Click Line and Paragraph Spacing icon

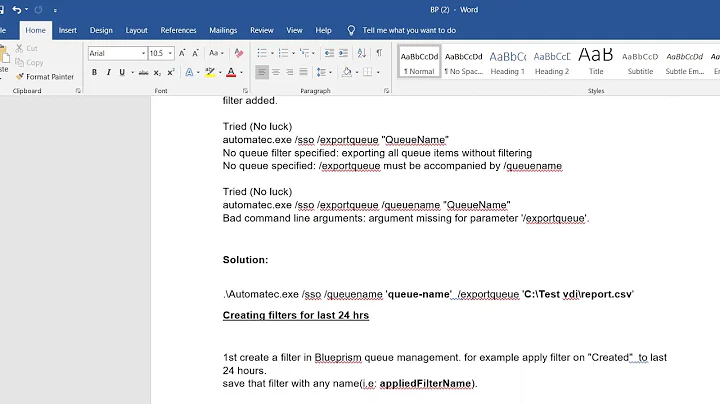click(x=321, y=72)
